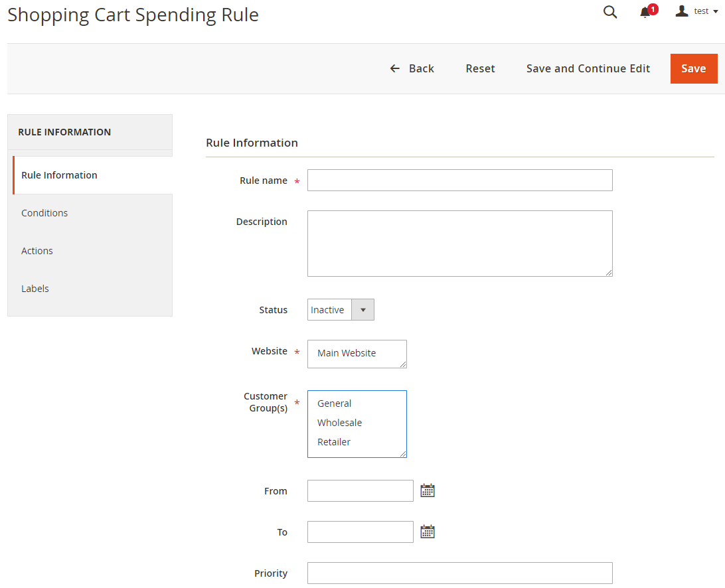Open the test user account menu
The height and width of the screenshot is (588, 725).
pyautogui.click(x=696, y=11)
